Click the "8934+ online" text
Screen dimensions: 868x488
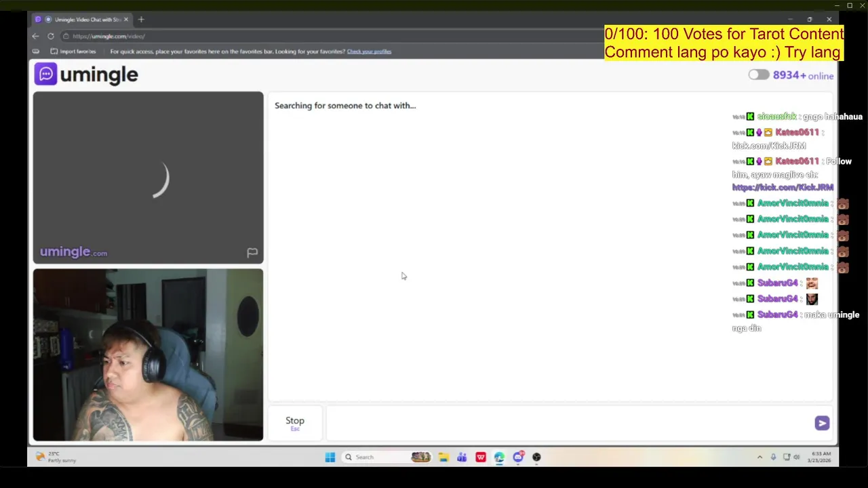click(x=803, y=75)
